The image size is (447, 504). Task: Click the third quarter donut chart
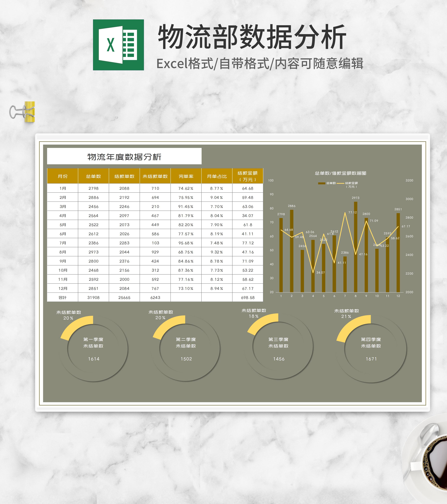pyautogui.click(x=278, y=346)
